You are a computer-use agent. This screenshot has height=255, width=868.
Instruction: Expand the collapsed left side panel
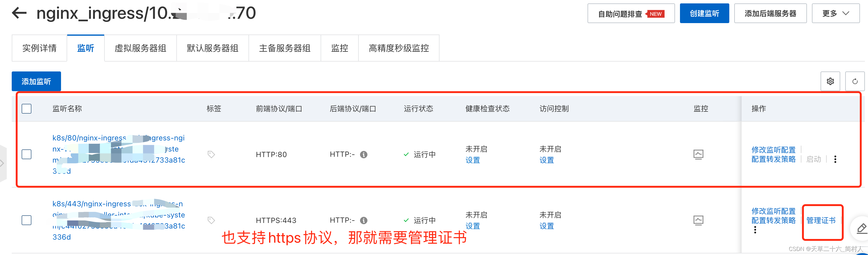pyautogui.click(x=3, y=163)
